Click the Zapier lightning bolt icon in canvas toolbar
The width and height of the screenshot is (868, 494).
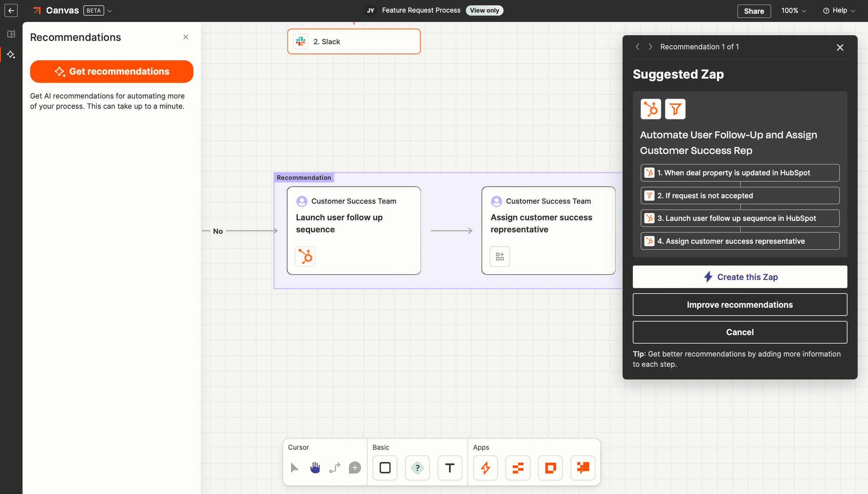coord(485,467)
